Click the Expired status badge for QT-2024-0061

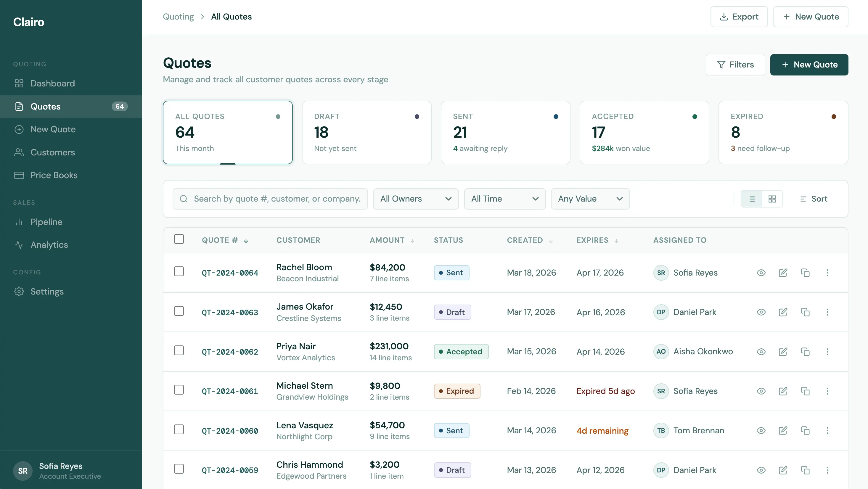(457, 391)
